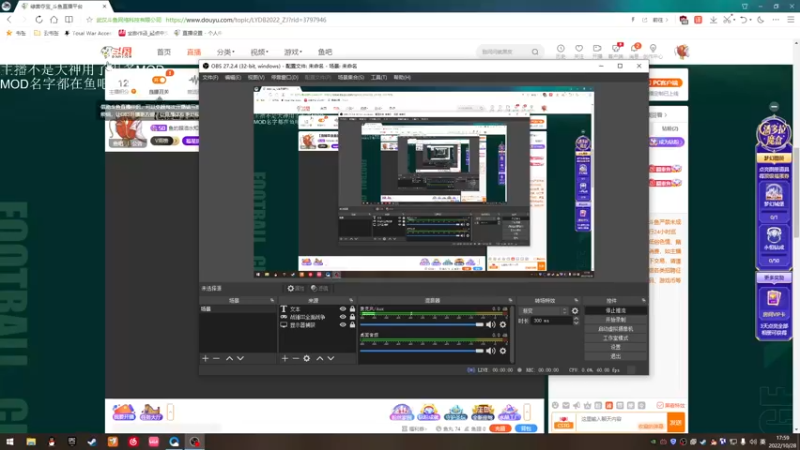Viewport: 800px width, 450px height.
Task: Click Stop Streaming button in Controls
Action: click(x=615, y=311)
